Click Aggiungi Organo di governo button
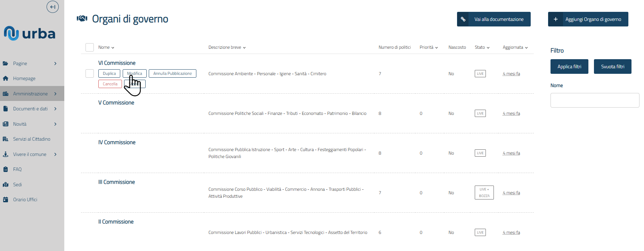644x251 pixels. [x=588, y=19]
